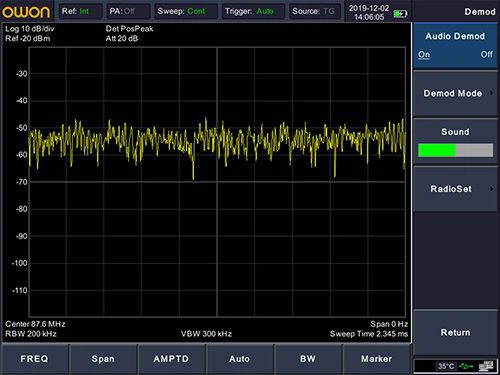
Task: Click the green signal connection icon
Action: tap(466, 366)
